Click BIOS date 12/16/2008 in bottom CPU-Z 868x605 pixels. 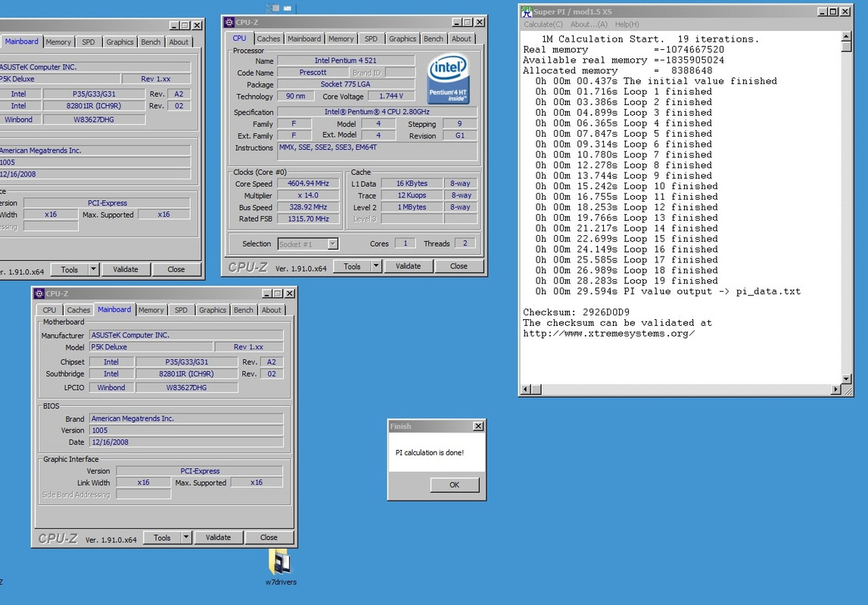(x=186, y=442)
